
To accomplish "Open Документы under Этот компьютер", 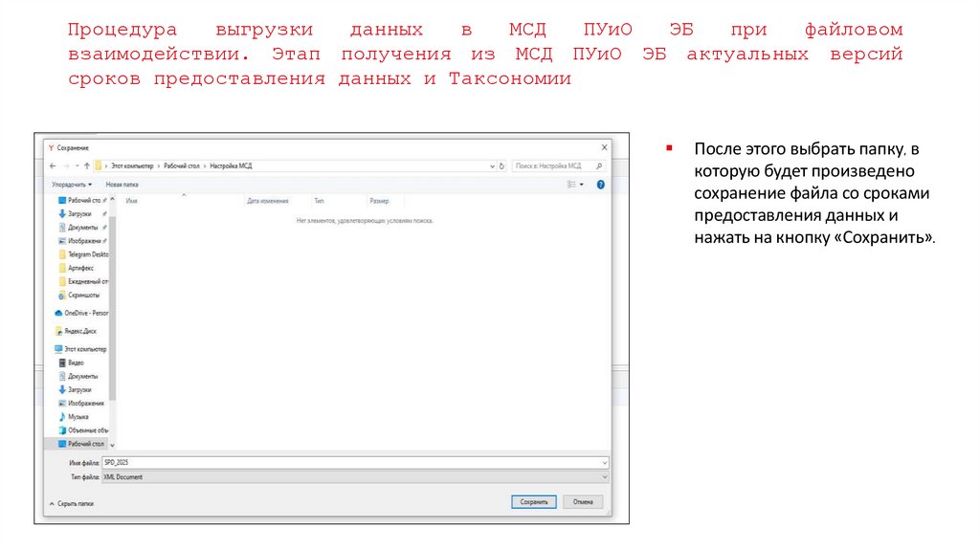I will pos(78,377).
